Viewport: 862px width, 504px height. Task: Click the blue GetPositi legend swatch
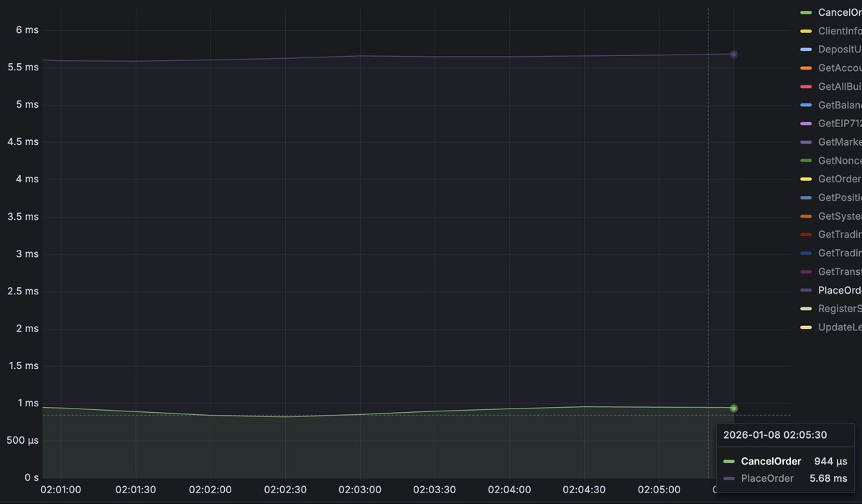(806, 197)
